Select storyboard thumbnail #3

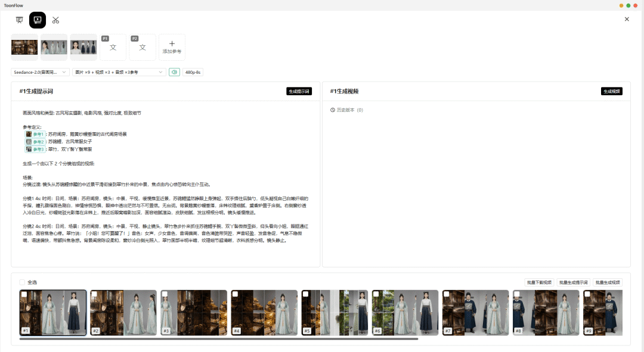[194, 313]
